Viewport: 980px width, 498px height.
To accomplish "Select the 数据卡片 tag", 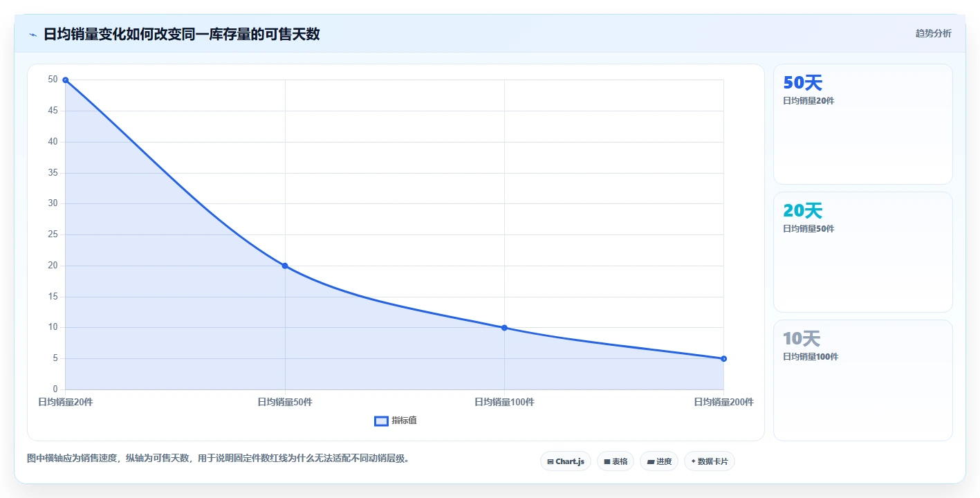I will 709,461.
